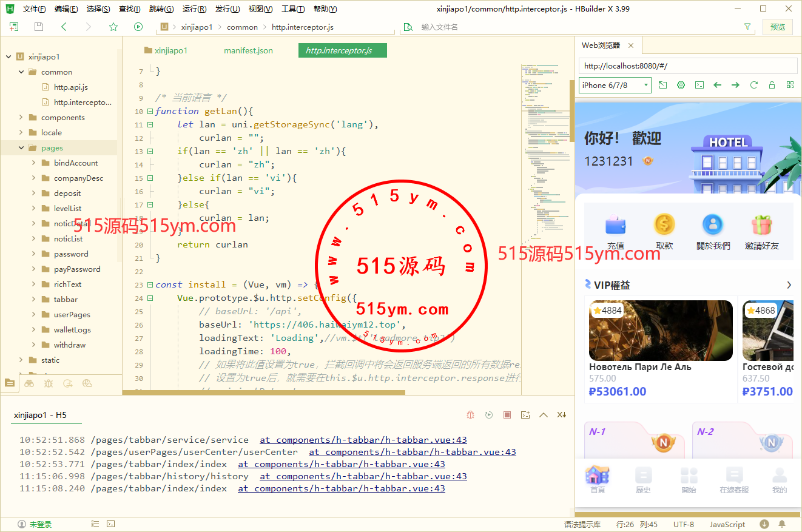Open the 运行(R) menu
The height and width of the screenshot is (532, 802).
pyautogui.click(x=194, y=9)
